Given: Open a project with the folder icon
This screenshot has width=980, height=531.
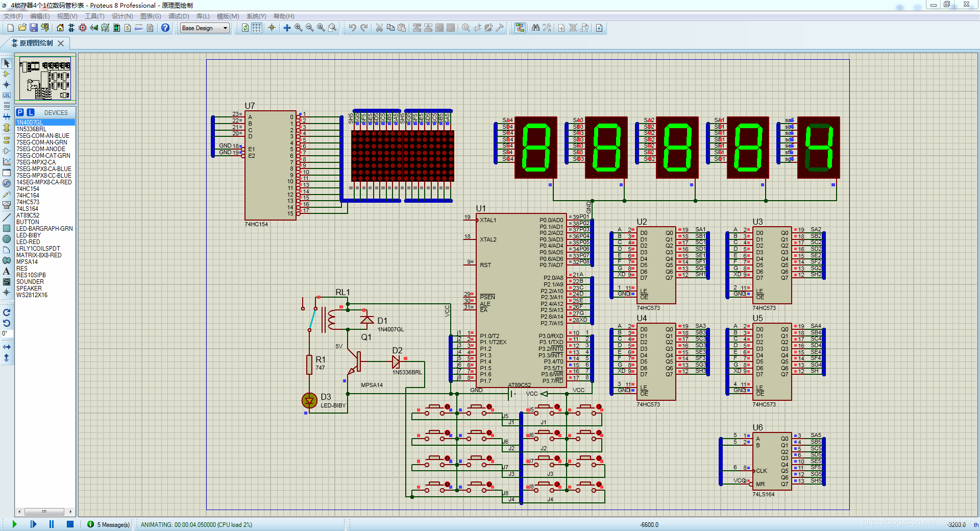Looking at the screenshot, I should click(22, 28).
